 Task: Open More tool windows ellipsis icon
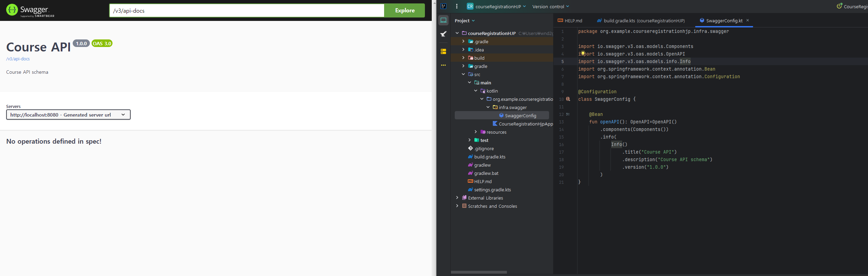[443, 65]
